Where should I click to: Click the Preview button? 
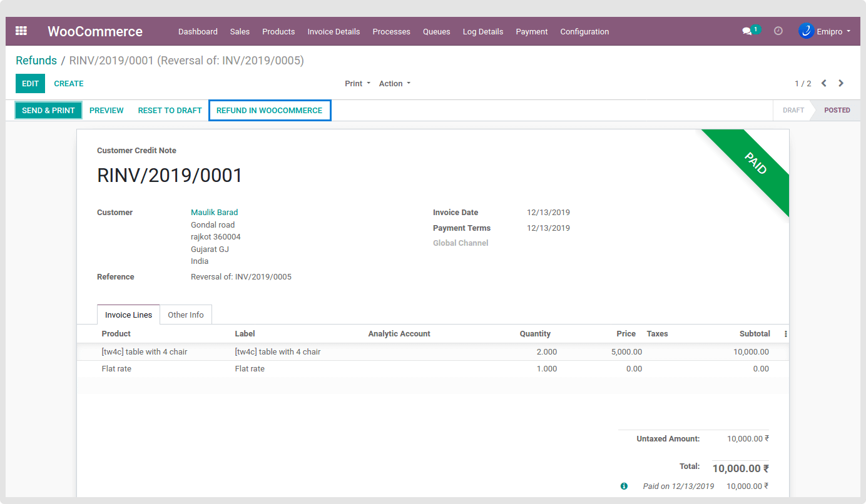pyautogui.click(x=106, y=111)
